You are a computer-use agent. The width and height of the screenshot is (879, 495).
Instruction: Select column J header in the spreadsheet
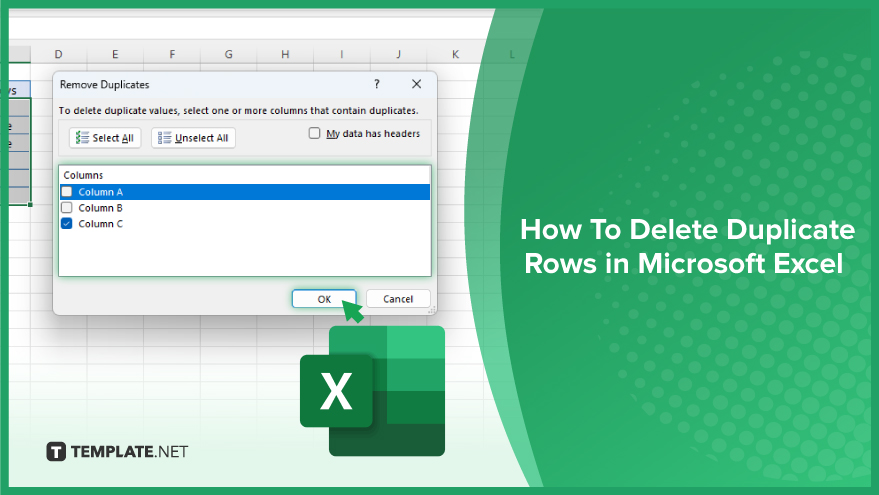[399, 54]
